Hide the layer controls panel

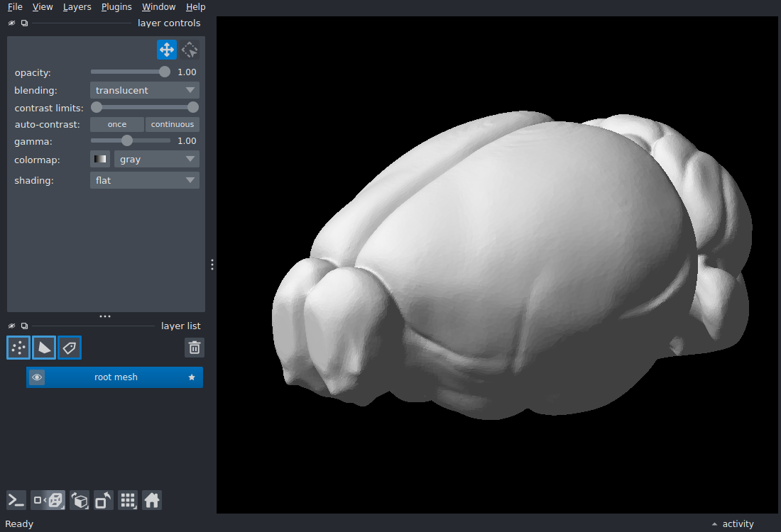(12, 23)
